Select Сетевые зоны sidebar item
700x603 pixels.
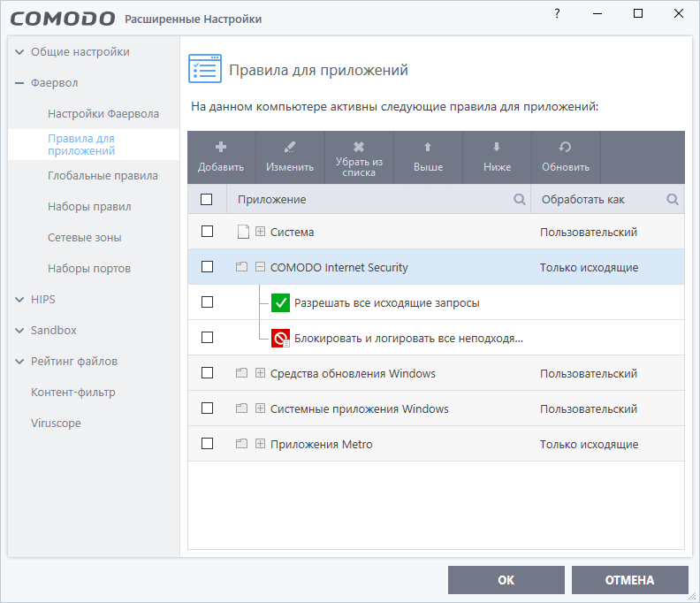[85, 238]
